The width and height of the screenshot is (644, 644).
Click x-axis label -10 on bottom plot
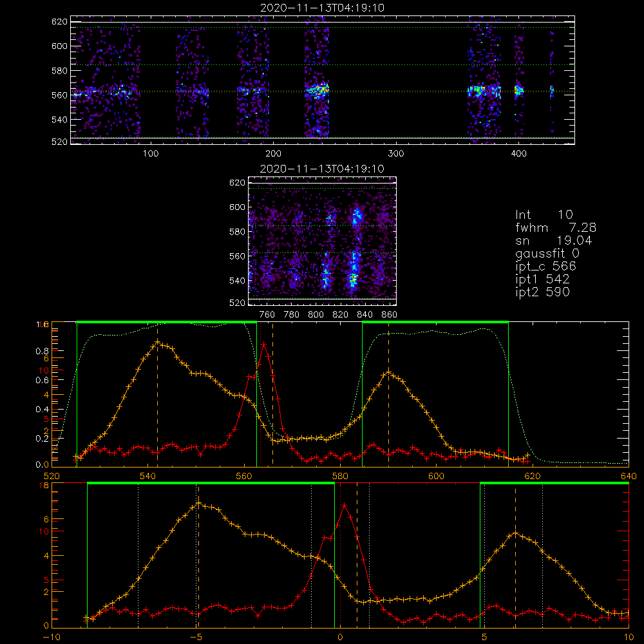(52, 638)
